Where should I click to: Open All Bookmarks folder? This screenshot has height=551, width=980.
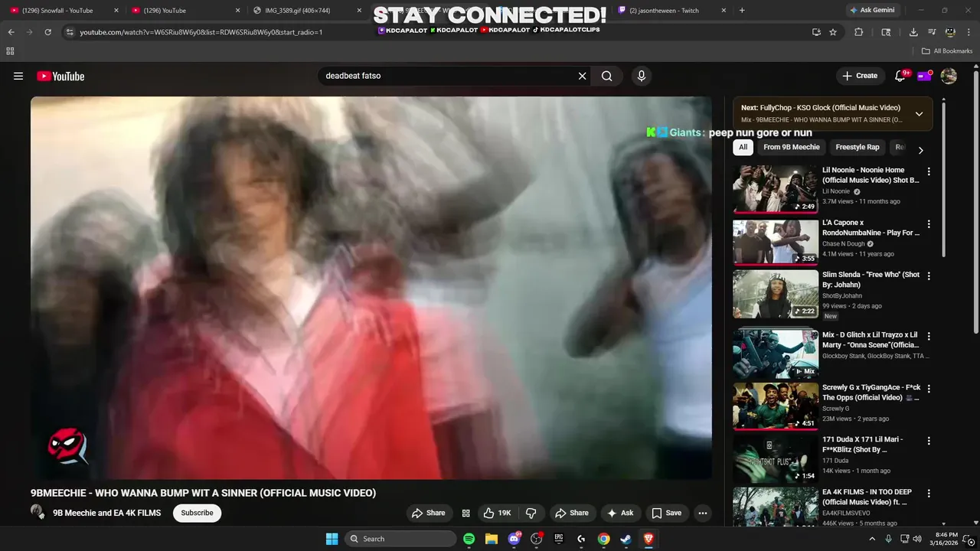pyautogui.click(x=947, y=51)
